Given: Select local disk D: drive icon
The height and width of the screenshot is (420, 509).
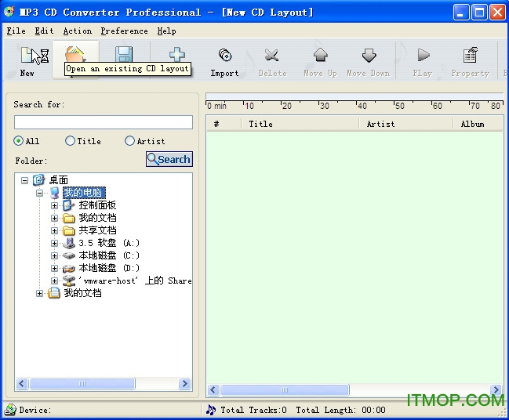Looking at the screenshot, I should click(x=69, y=268).
